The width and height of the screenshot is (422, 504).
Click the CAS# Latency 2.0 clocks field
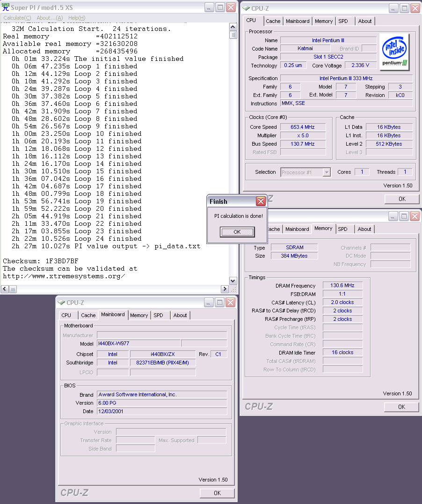click(342, 302)
